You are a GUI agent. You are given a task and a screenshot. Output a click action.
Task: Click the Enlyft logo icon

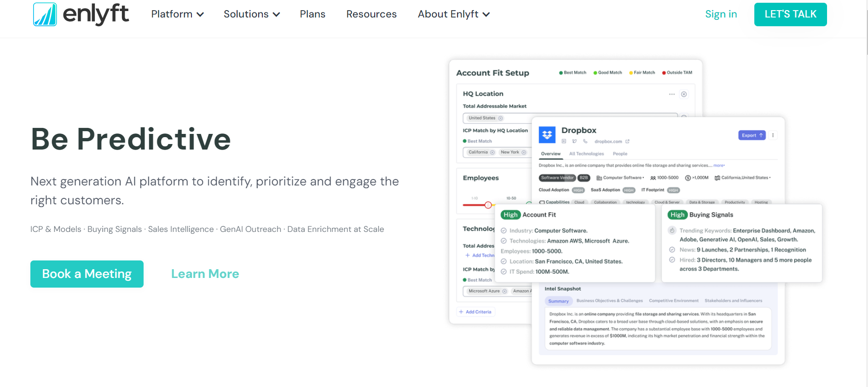(45, 14)
